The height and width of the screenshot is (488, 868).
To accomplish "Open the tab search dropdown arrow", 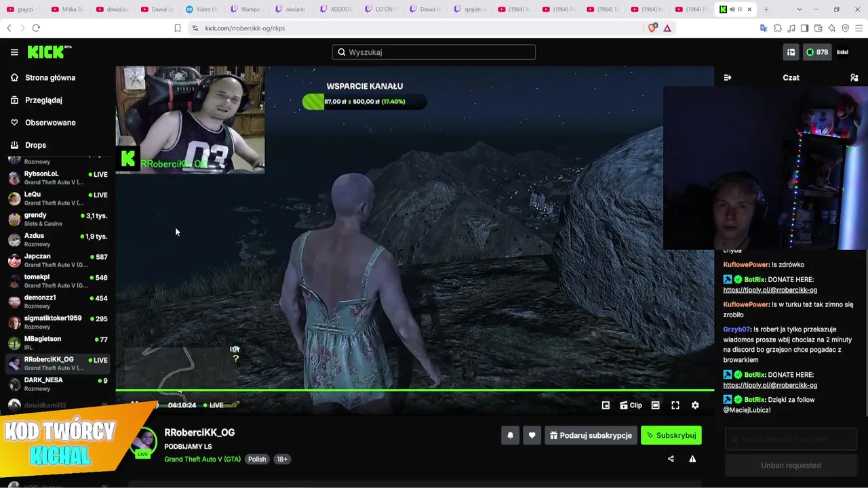I will [800, 9].
